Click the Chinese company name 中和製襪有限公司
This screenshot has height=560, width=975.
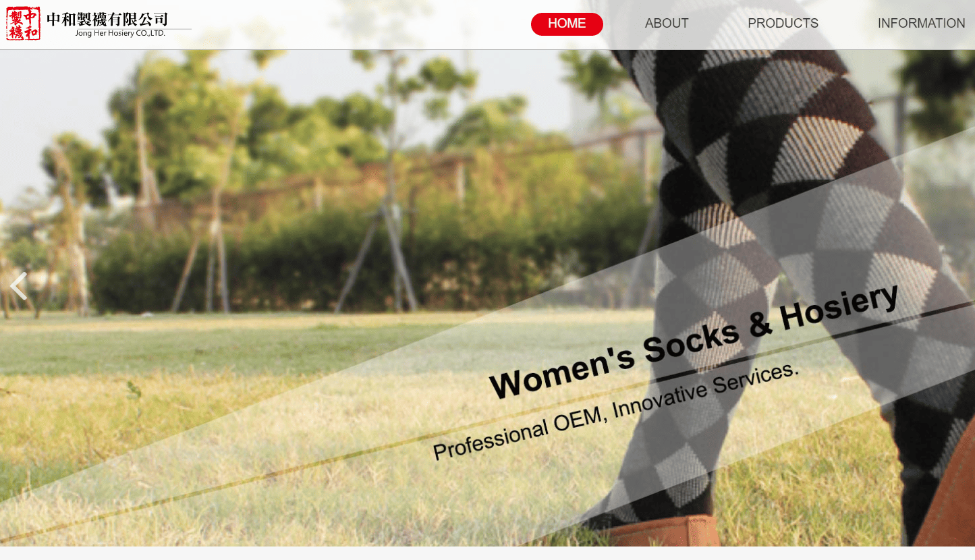pyautogui.click(x=107, y=19)
